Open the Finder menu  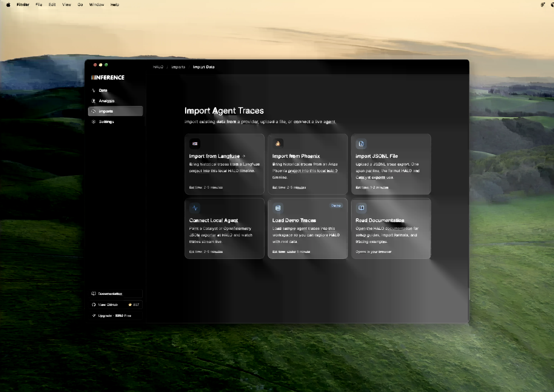[23, 5]
